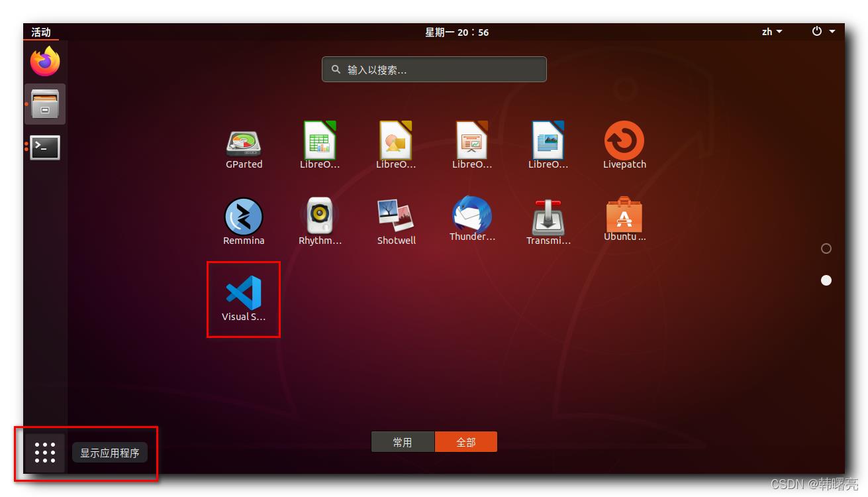Viewport: 868px width, 497px height.
Task: Launch LibreOffice Draw with yellow shapes icon
Action: (x=396, y=145)
